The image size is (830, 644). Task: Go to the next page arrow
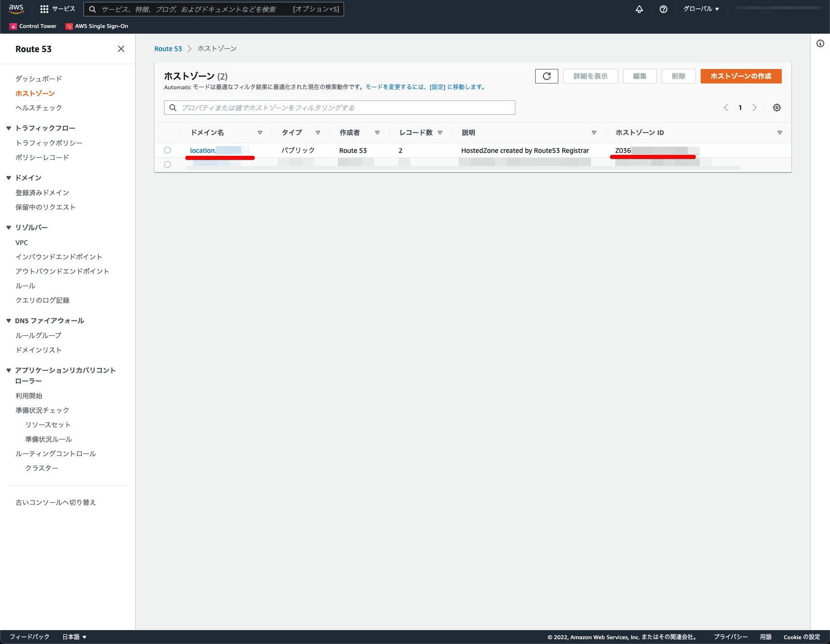[755, 108]
